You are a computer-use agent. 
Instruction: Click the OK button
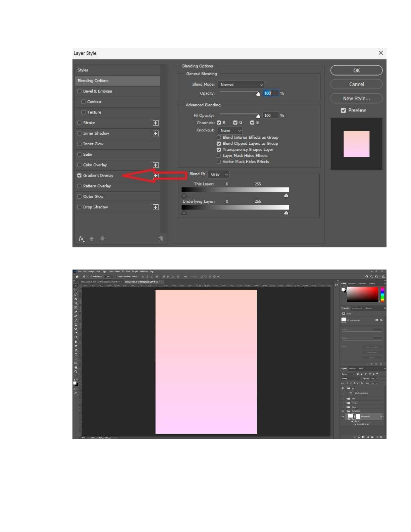(x=356, y=70)
